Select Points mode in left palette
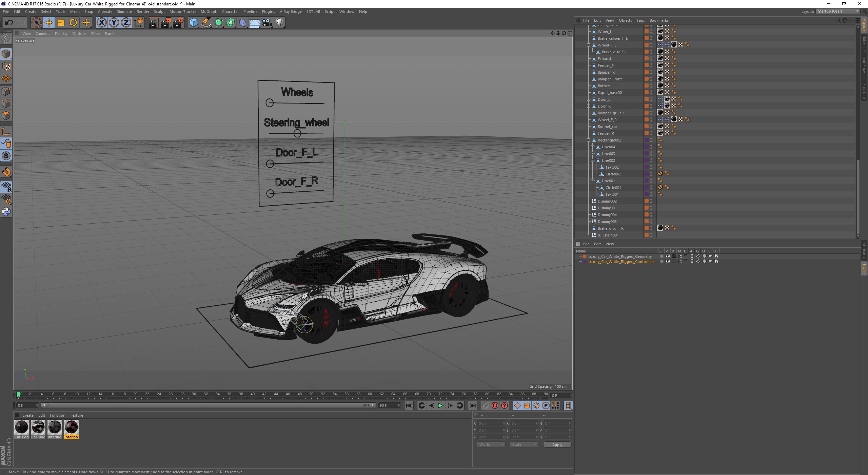Viewport: 868px width, 475px height. [x=6, y=91]
